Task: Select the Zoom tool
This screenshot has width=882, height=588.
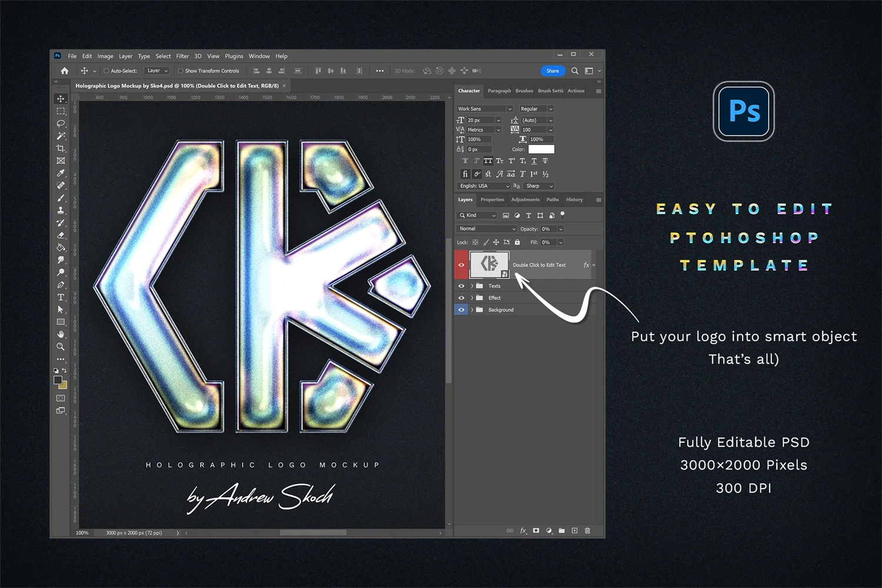Action: click(61, 347)
